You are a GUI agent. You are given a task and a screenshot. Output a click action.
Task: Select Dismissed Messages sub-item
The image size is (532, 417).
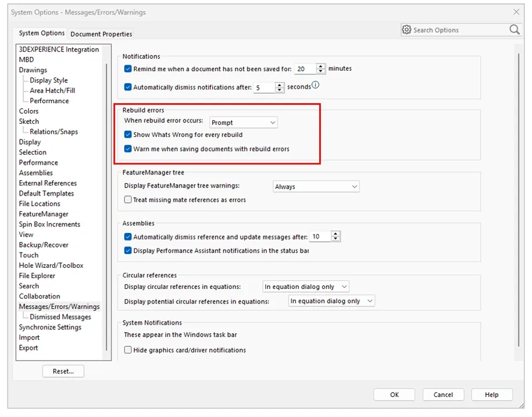[x=60, y=317]
